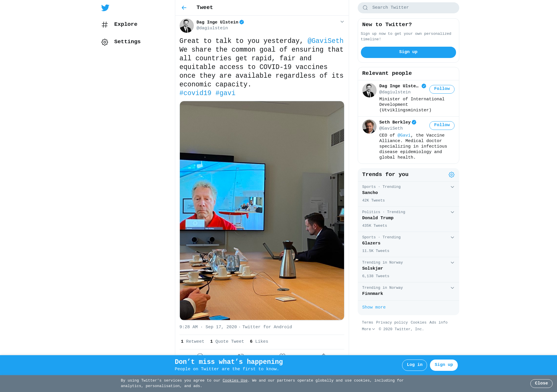Viewport: 557px width, 392px height.
Task: Open the tweet options chevron
Action: tap(342, 22)
